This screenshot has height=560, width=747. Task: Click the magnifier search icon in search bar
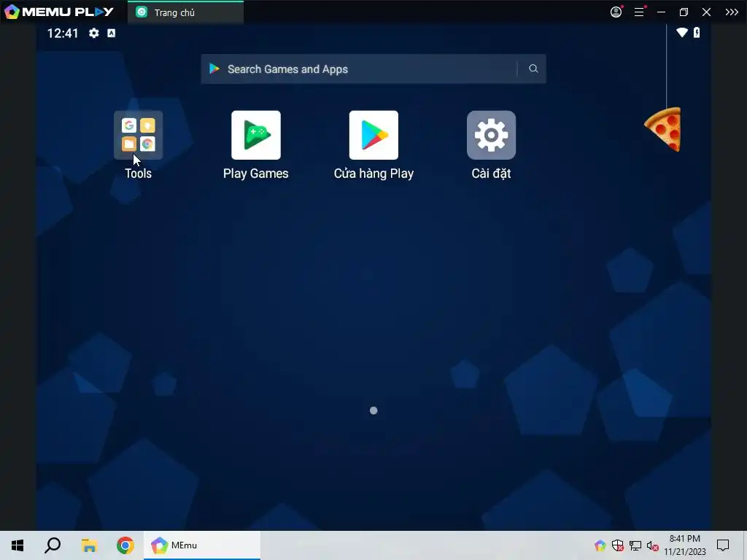click(533, 69)
